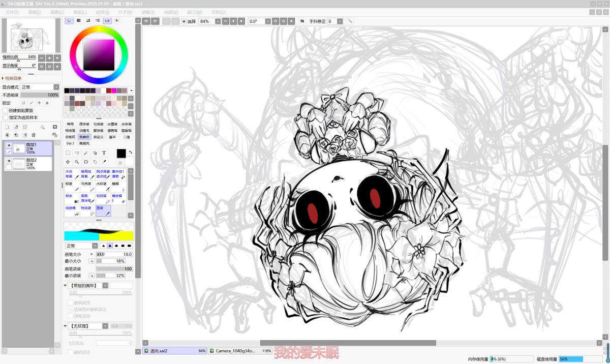Toggle 透明色时翻转浓淡 checkbox

pyautogui.click(x=70, y=309)
